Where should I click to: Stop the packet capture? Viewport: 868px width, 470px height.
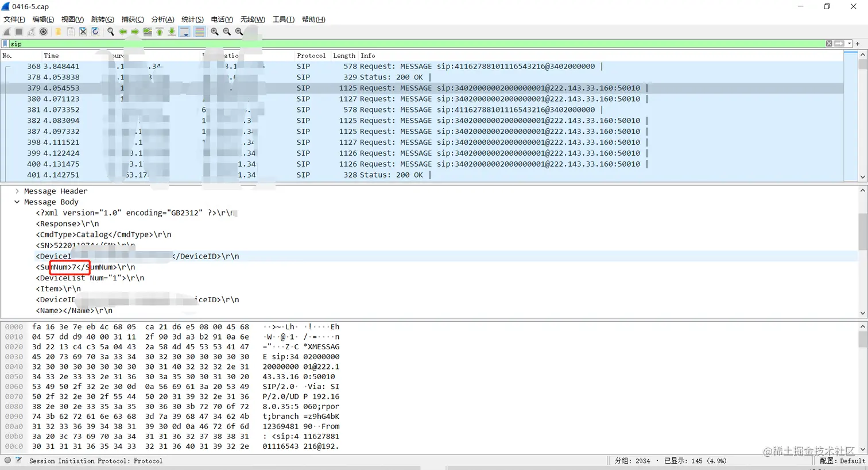pyautogui.click(x=19, y=32)
